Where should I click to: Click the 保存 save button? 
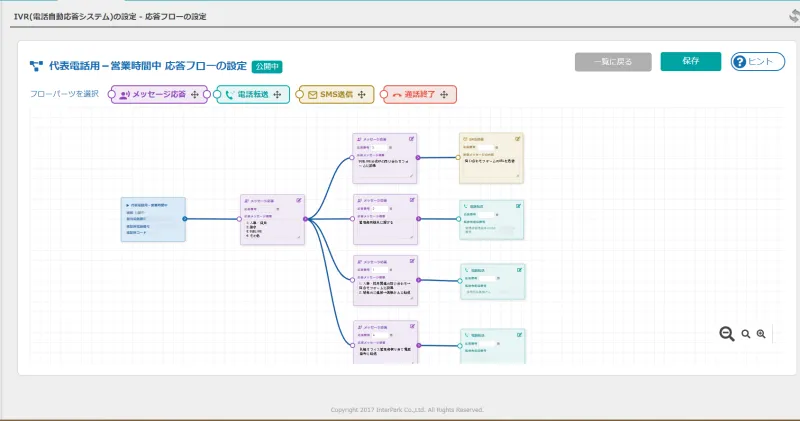click(x=690, y=61)
